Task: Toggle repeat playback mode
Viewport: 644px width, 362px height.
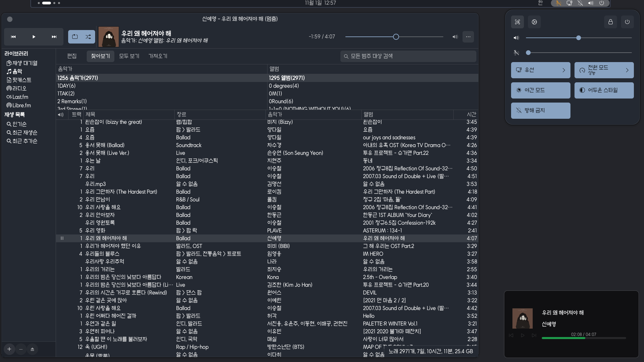Action: click(75, 37)
